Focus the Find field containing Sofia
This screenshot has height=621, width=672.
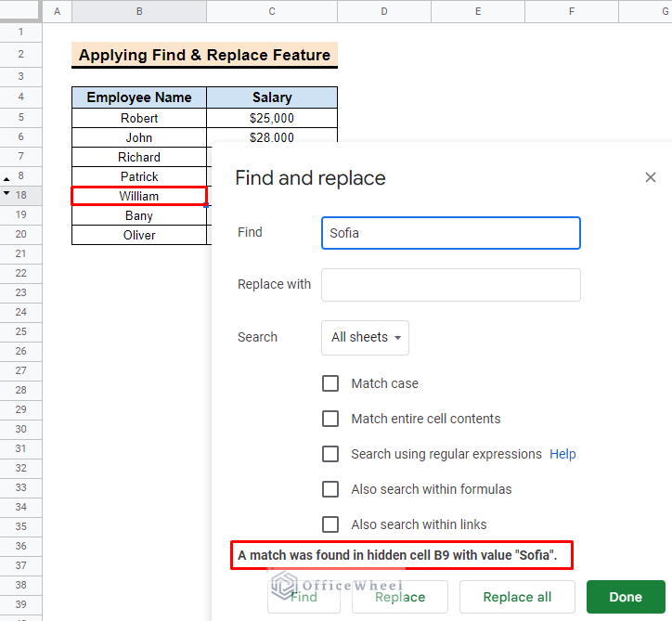coord(451,233)
